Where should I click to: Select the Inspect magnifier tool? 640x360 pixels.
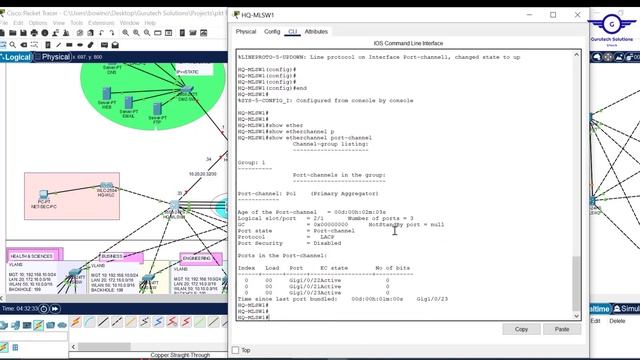(x=13, y=45)
